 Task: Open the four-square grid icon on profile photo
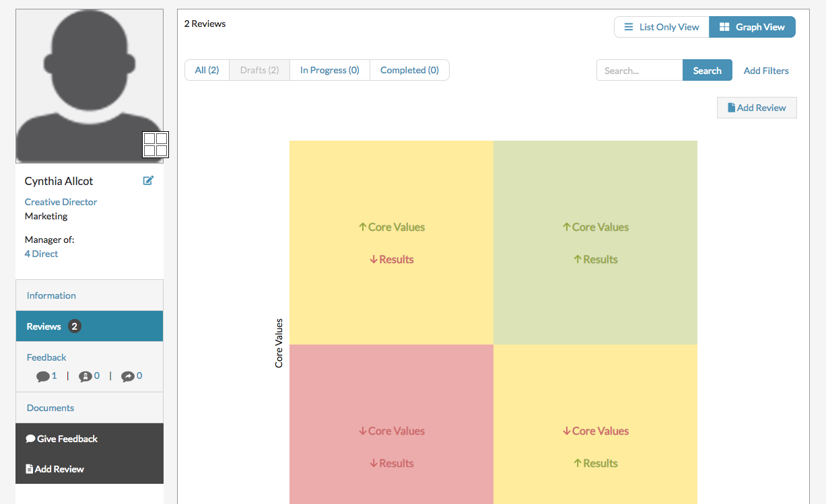coord(156,145)
